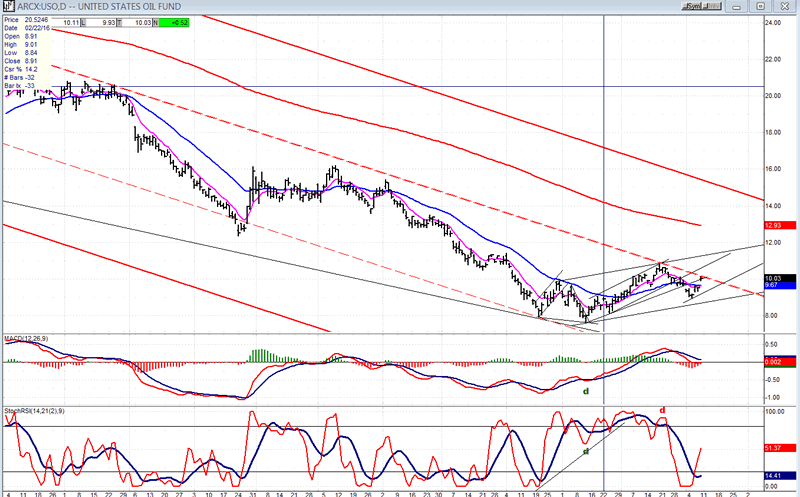
Task: Click the chart window icon in title bar
Action: [x=8, y=6]
